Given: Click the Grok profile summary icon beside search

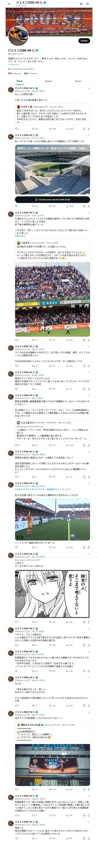Looking at the screenshot, I should point(81,4).
